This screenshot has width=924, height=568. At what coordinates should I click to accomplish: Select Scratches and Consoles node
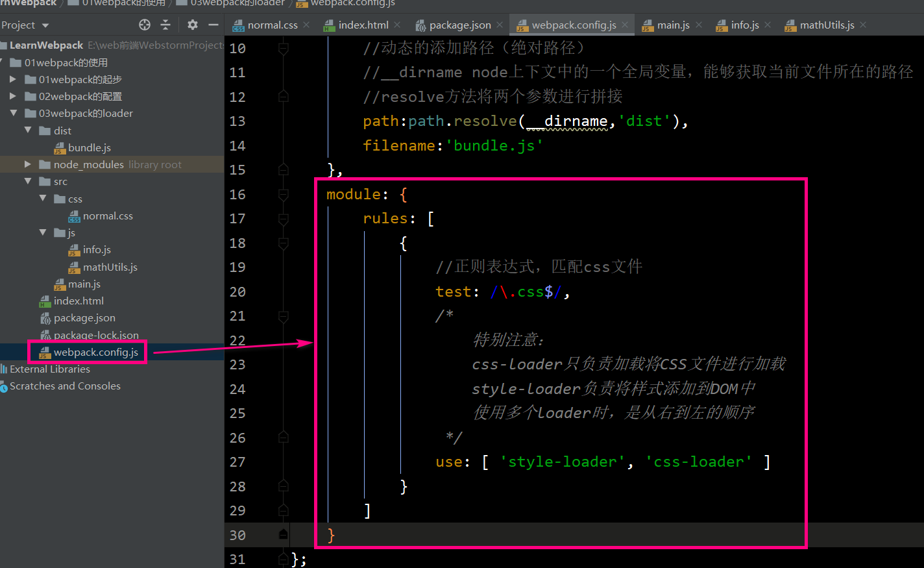[x=65, y=386]
